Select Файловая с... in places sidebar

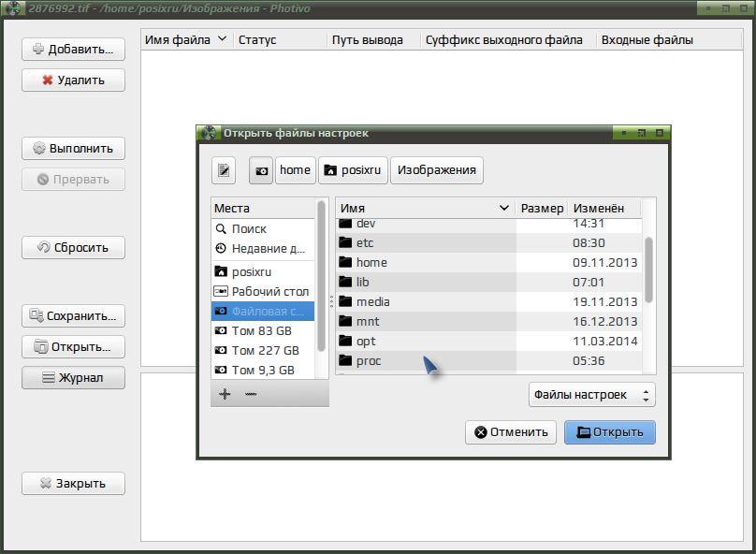[x=263, y=312]
